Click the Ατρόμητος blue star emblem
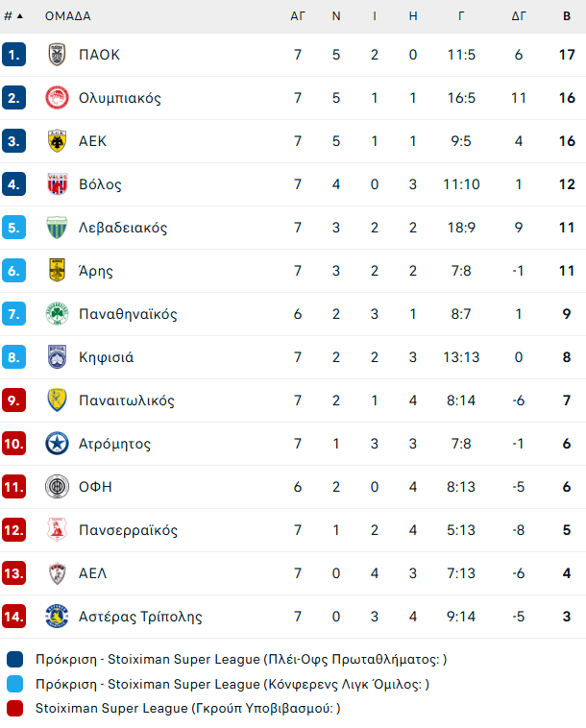 57,444
